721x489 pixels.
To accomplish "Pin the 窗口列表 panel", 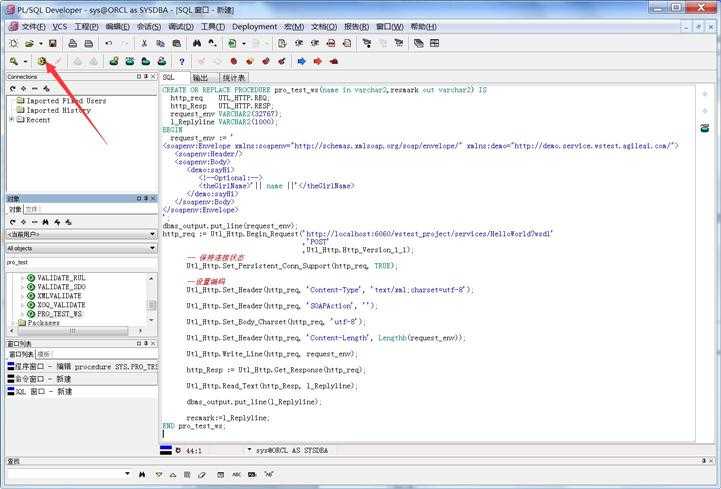I will tap(146, 344).
